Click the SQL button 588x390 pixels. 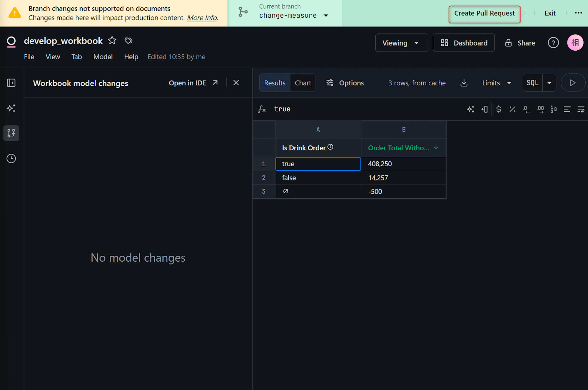[532, 83]
